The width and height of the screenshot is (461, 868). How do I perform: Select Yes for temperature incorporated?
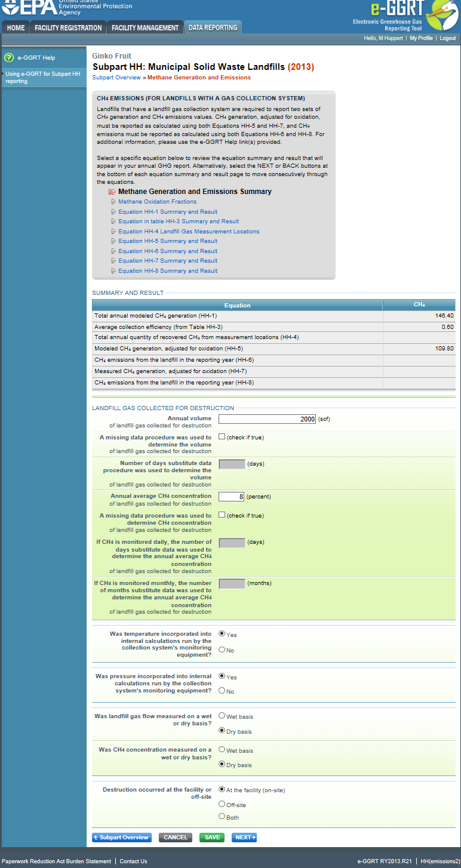click(222, 634)
